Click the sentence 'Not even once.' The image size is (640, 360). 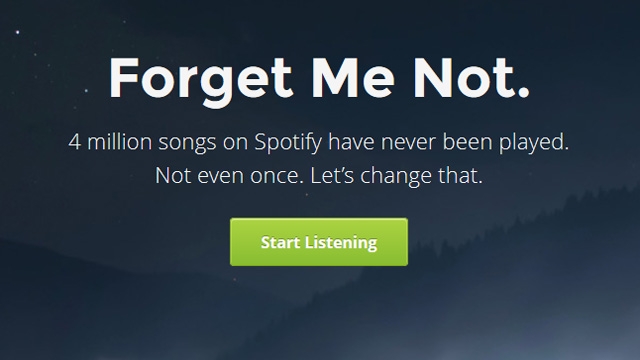[229, 176]
